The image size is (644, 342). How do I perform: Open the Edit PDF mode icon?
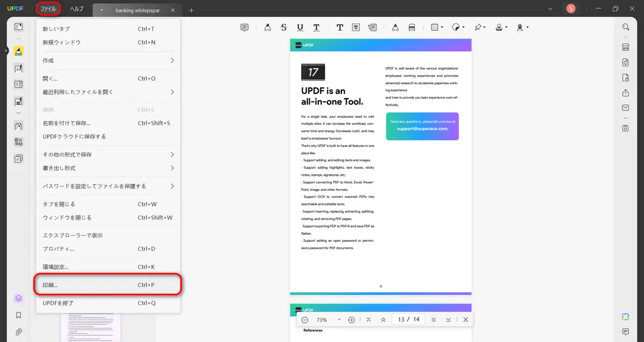(18, 68)
